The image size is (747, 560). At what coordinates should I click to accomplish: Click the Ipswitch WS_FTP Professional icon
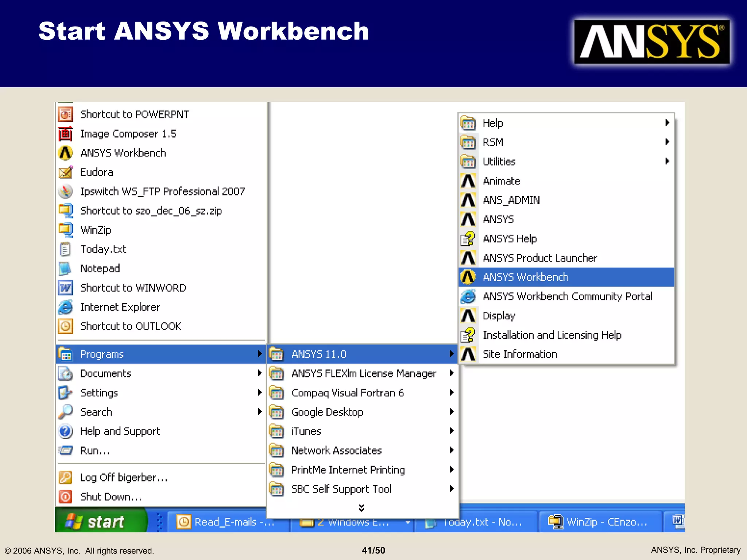[x=66, y=191]
